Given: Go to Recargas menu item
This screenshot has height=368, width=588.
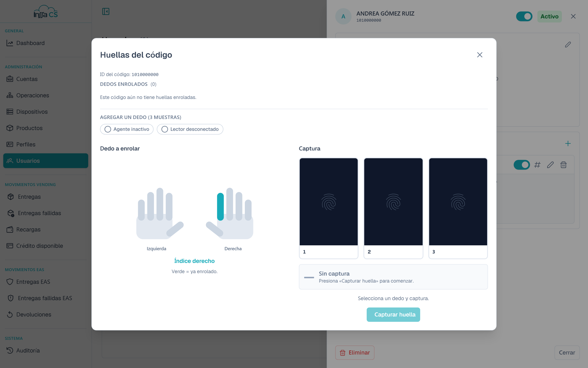Looking at the screenshot, I should (46, 230).
